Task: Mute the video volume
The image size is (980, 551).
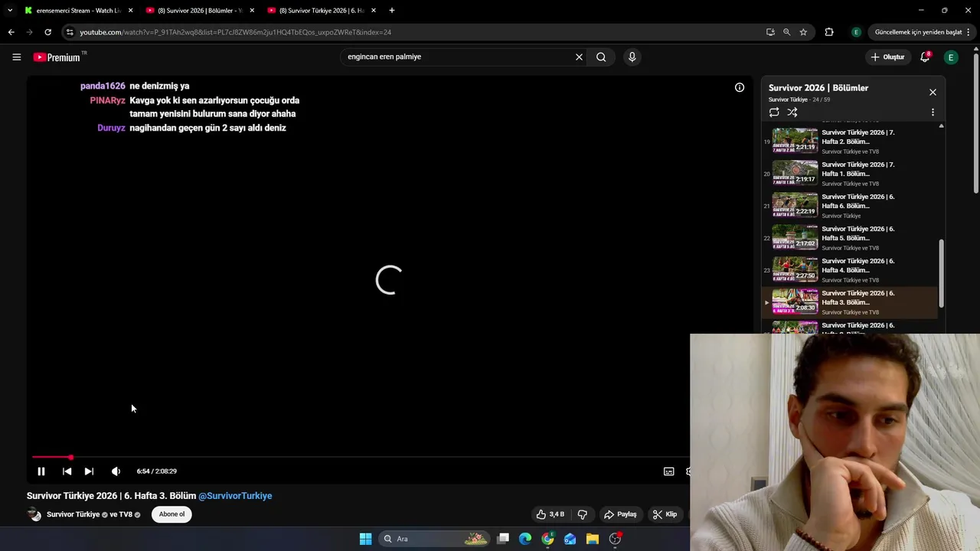Action: pyautogui.click(x=116, y=471)
